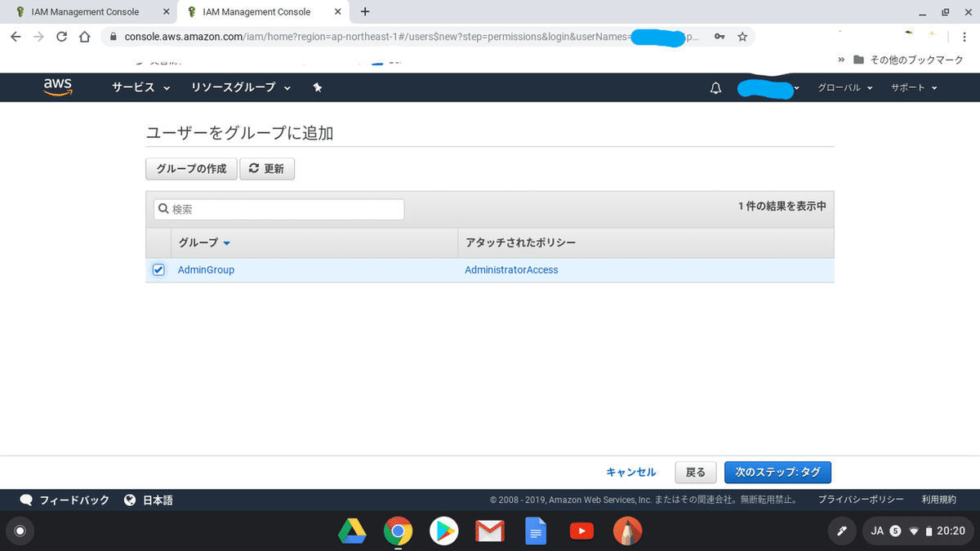
Task: Open YouTube from the shelf
Action: point(581,531)
